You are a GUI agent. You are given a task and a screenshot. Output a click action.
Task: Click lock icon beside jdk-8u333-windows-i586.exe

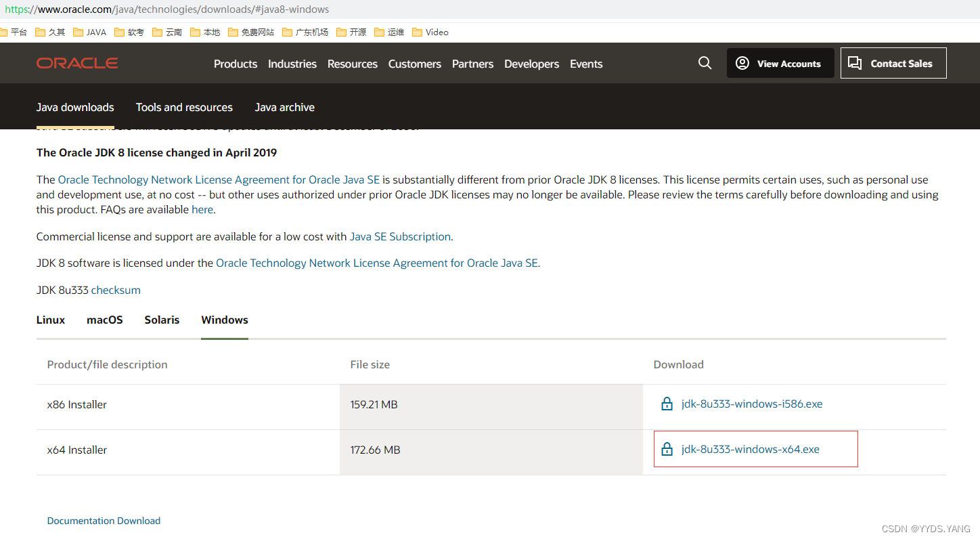[x=667, y=404]
